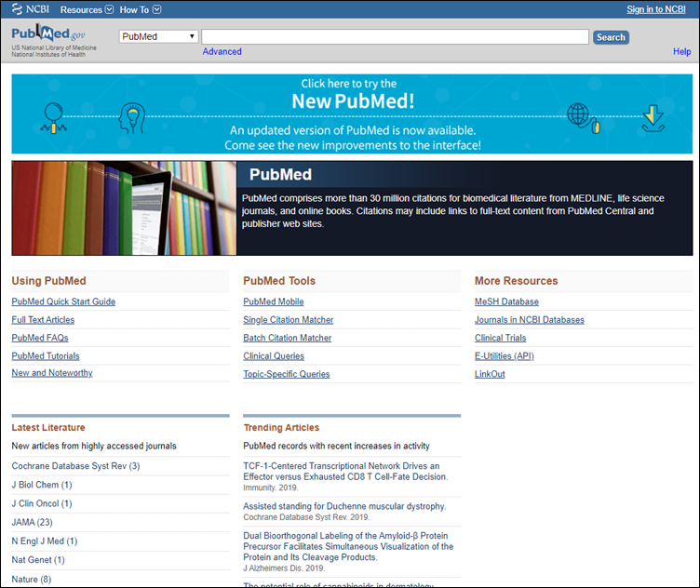
Task: Click the Using PubMed heading
Action: tap(48, 281)
